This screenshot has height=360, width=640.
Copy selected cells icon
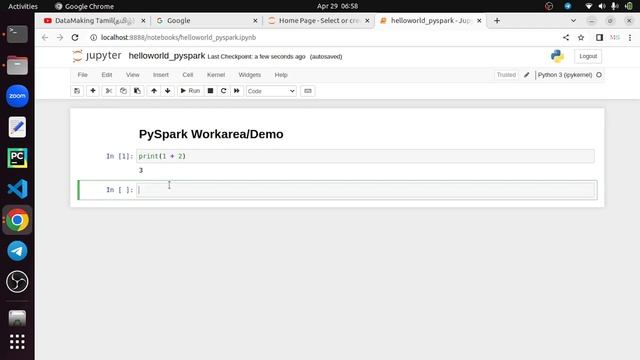(x=123, y=91)
